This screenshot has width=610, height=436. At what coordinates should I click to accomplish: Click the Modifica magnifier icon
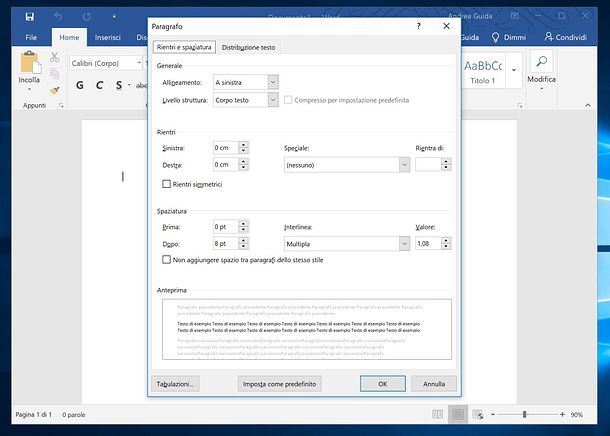[542, 61]
